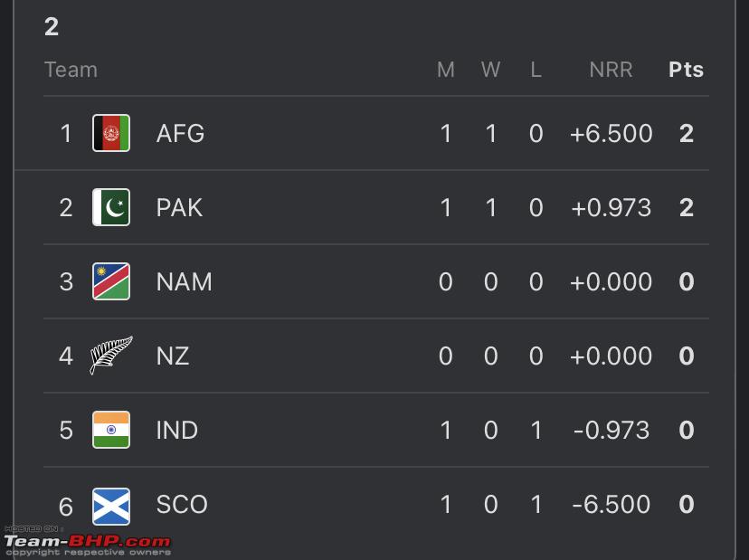Open the SCO team name
Screen dimensions: 749x560
(182, 504)
